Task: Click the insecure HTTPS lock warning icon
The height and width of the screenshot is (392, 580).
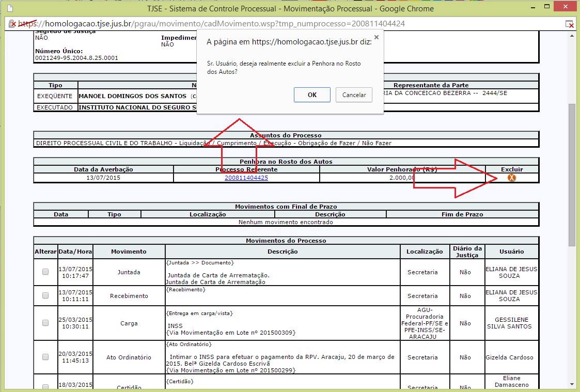Action: (12, 24)
